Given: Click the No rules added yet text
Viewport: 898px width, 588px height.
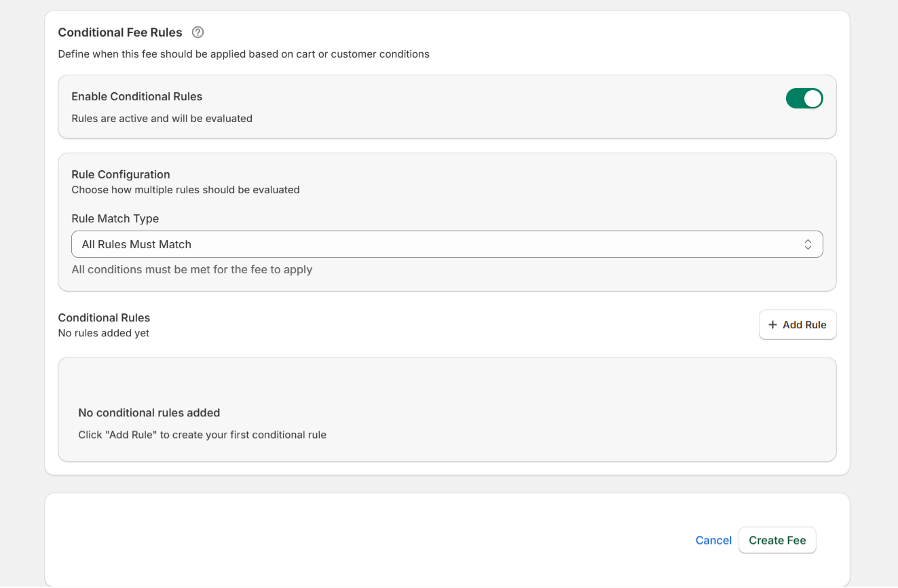Looking at the screenshot, I should (103, 333).
